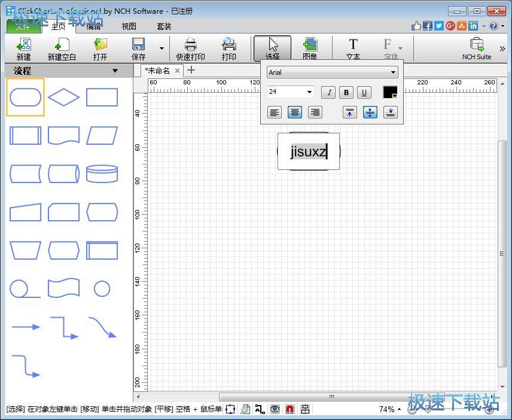Toggle underline text formatting
The width and height of the screenshot is (512, 420).
[x=364, y=92]
